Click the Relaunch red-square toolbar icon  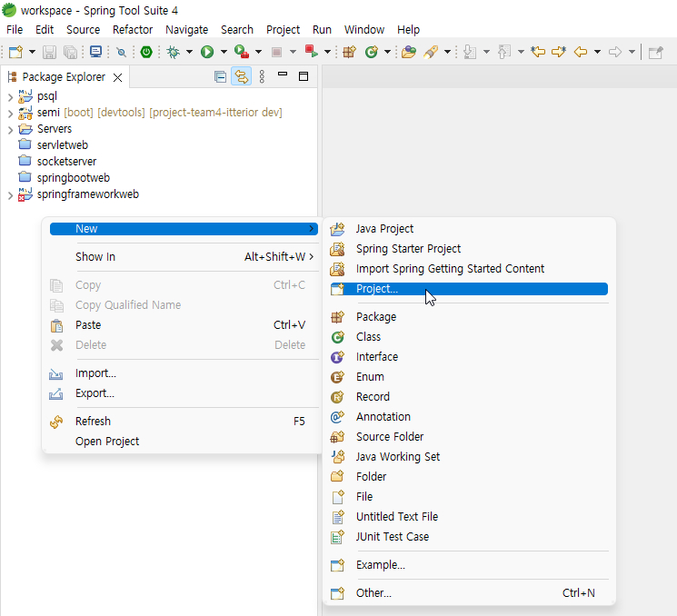click(x=312, y=52)
